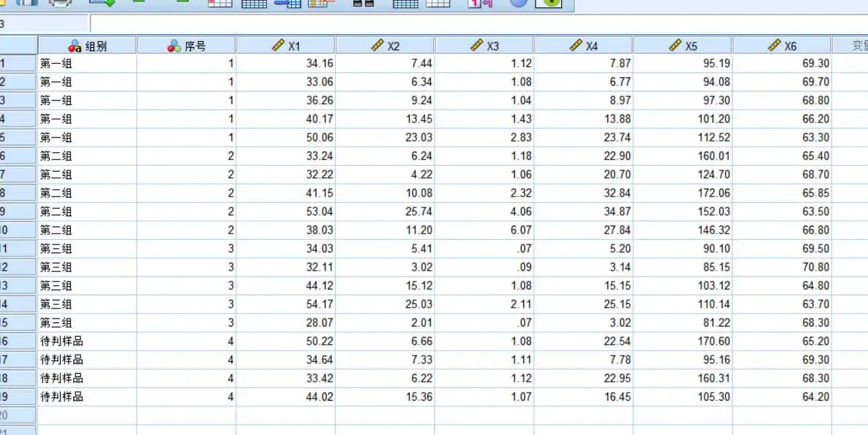The width and height of the screenshot is (868, 435).
Task: Click X5 cell with value 95.19
Action: click(683, 64)
